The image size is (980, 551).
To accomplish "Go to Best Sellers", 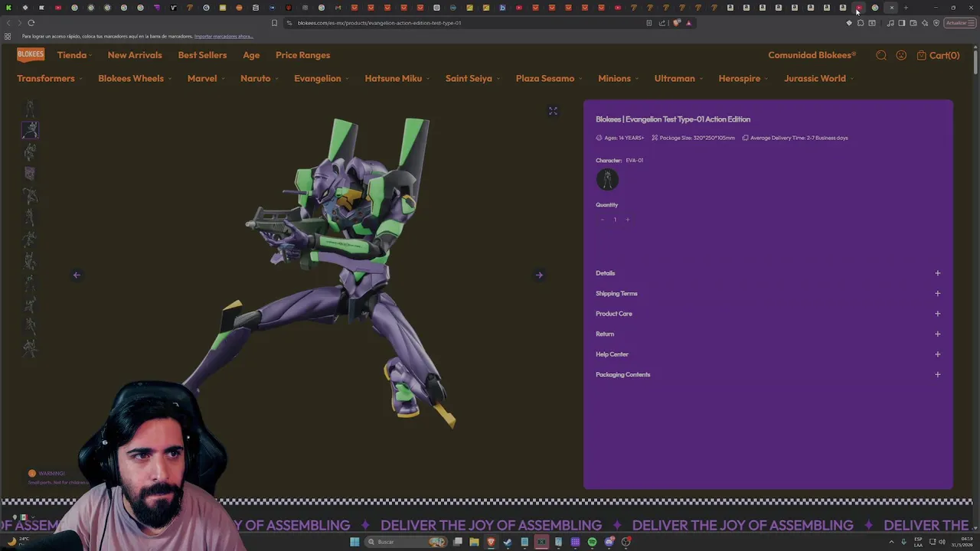I will point(202,55).
